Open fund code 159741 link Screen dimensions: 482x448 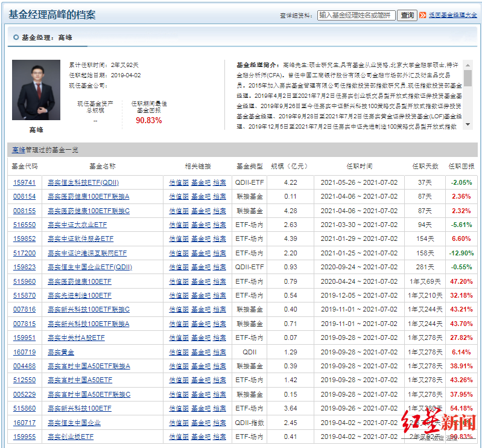(x=24, y=182)
